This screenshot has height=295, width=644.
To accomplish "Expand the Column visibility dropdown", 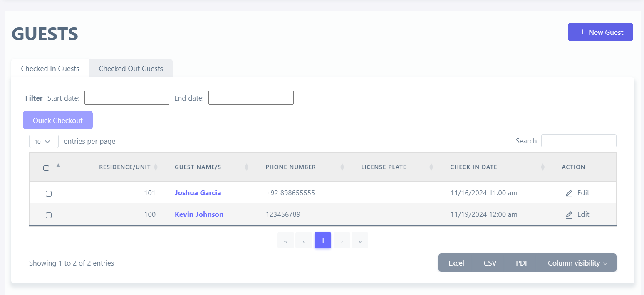I will click(x=577, y=263).
